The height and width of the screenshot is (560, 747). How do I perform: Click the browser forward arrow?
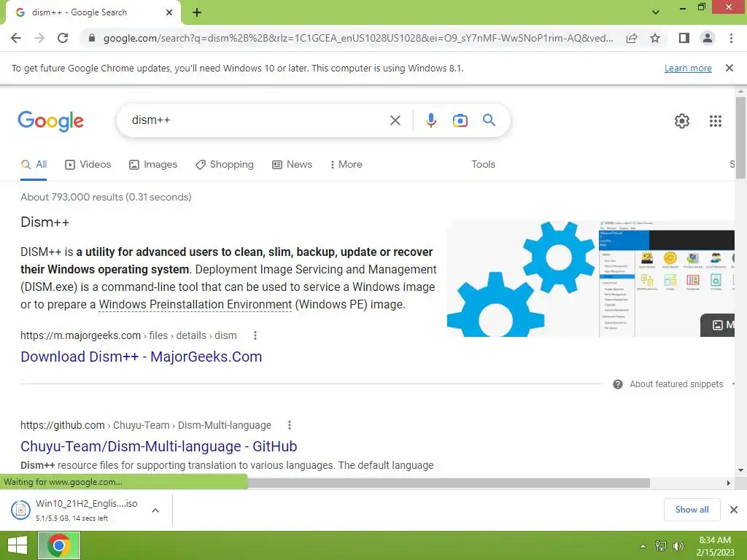click(x=39, y=38)
